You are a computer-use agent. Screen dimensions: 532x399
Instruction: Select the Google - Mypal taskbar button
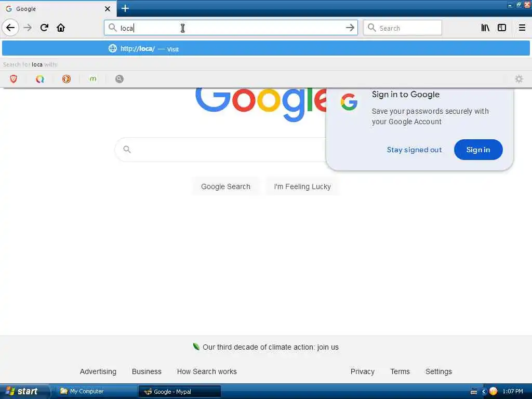pyautogui.click(x=179, y=392)
